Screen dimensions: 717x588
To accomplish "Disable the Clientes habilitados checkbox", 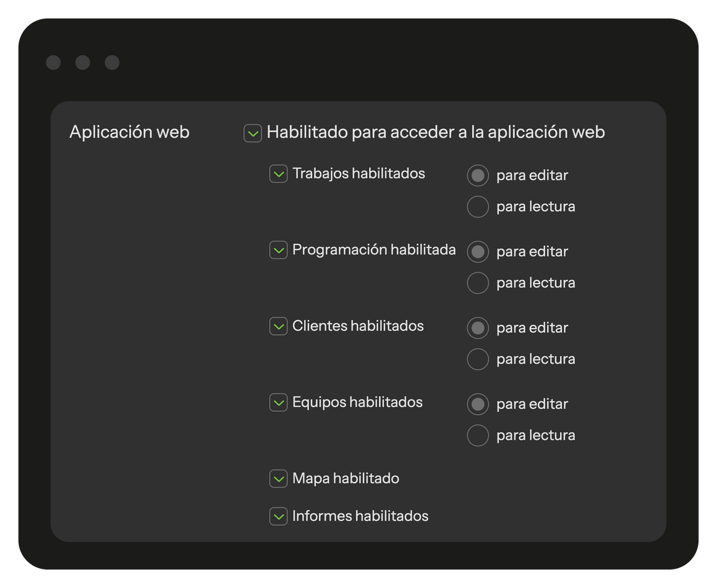I will (279, 326).
